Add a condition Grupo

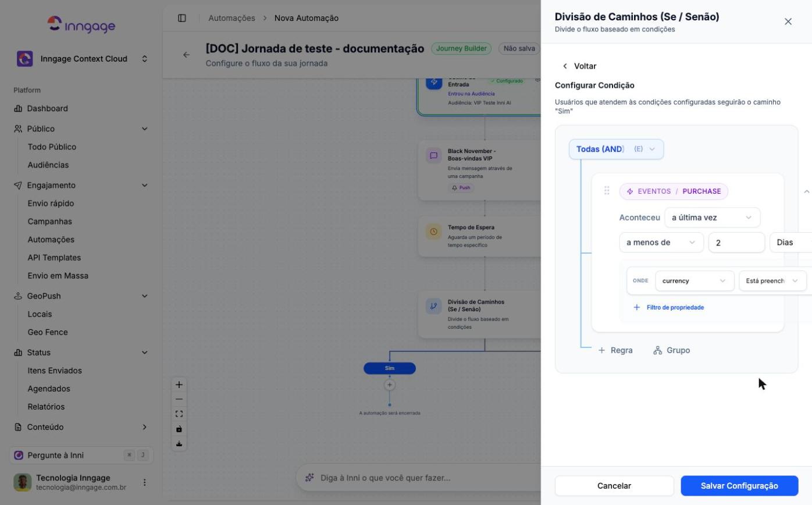click(x=672, y=350)
